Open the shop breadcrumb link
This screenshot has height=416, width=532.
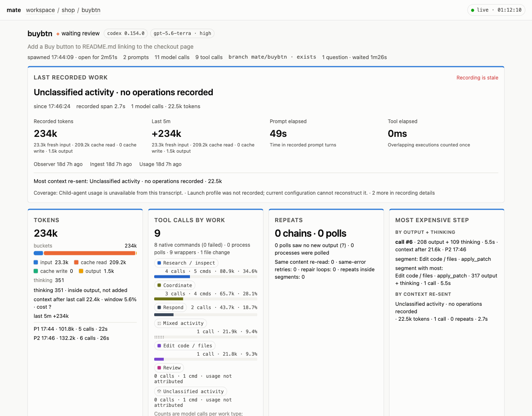(x=68, y=10)
